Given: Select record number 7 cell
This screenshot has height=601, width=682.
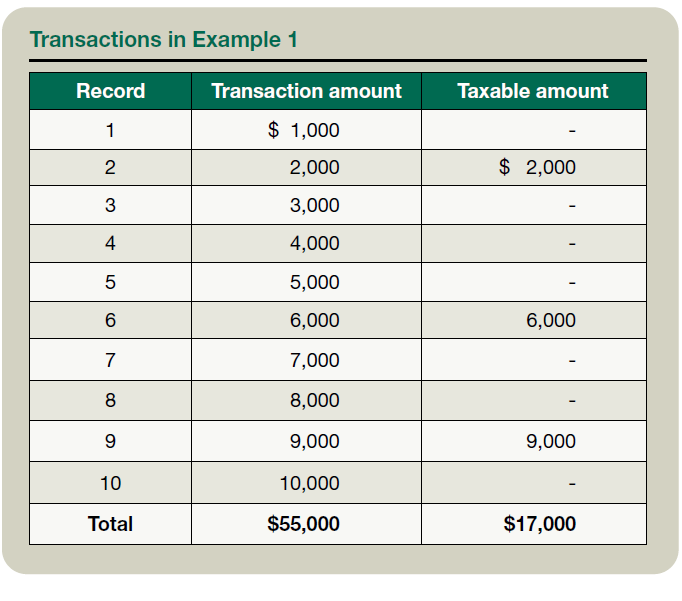Looking at the screenshot, I should 110,360.
